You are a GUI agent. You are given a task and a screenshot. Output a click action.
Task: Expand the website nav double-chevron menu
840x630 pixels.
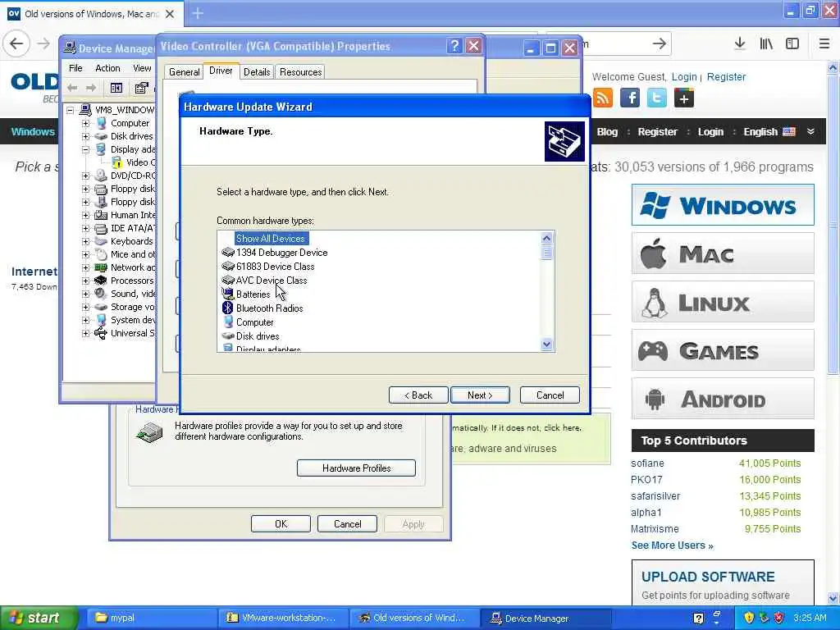810,131
